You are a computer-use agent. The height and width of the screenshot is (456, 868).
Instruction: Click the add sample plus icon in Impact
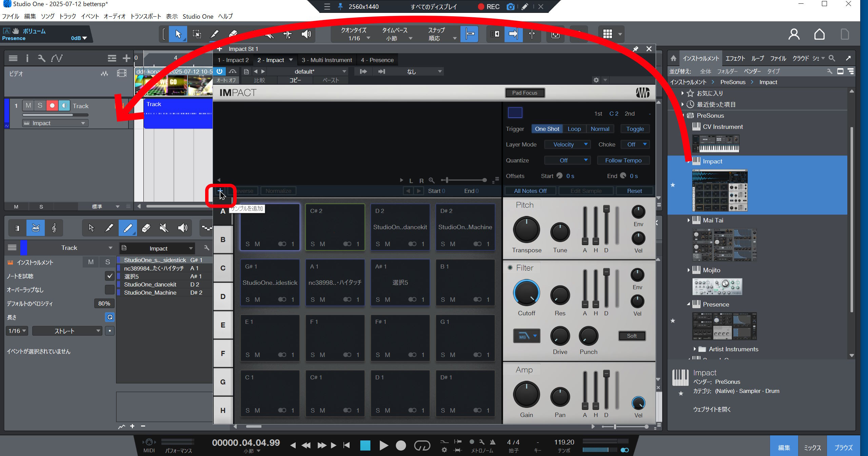(220, 191)
